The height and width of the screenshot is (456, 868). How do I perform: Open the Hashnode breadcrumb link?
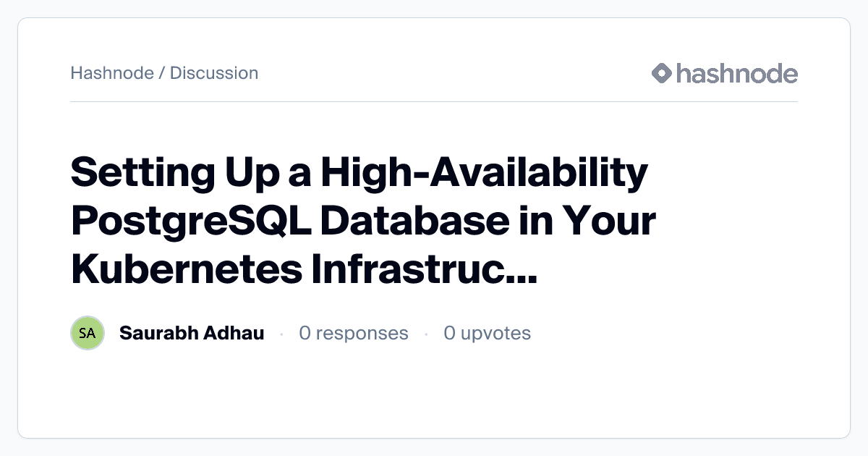111,73
